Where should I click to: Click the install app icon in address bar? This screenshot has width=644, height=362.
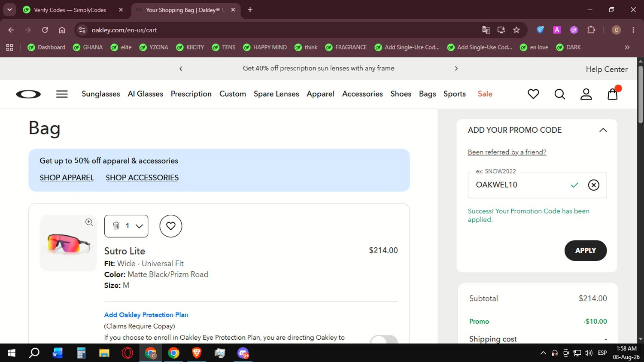tap(501, 30)
